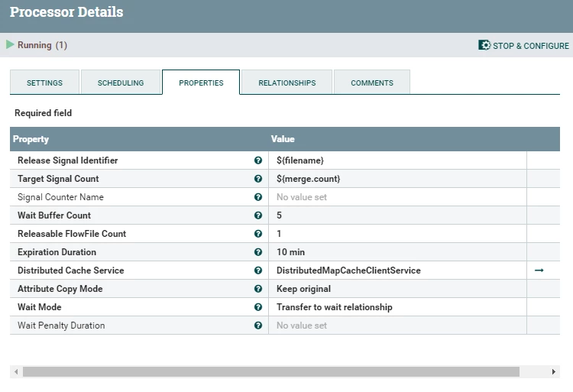
Task: Open help for Distributed Cache Service
Action: [x=258, y=271]
